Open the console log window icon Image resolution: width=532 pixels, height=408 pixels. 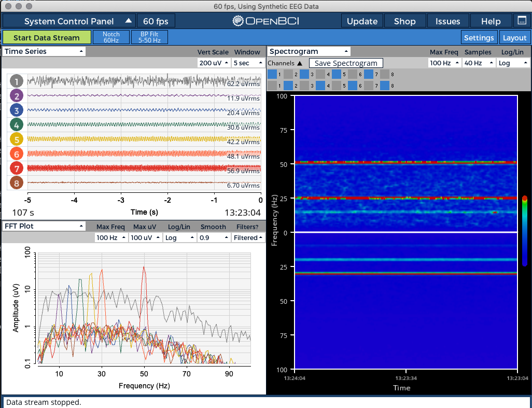[522, 21]
